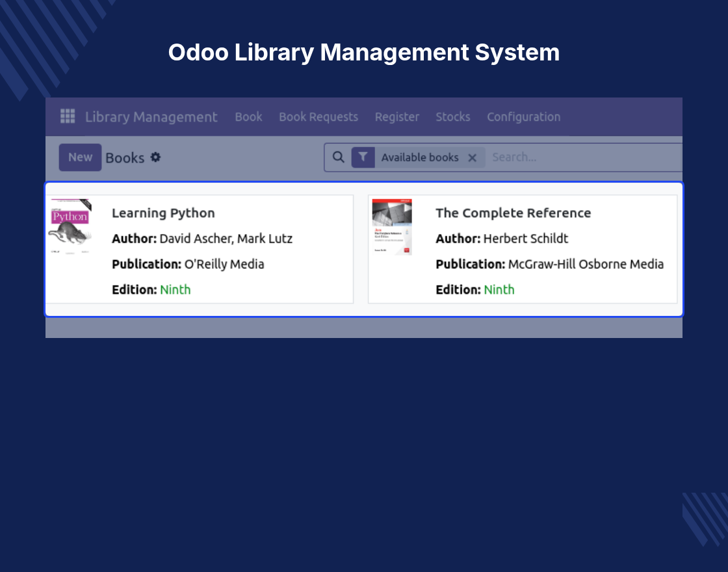Click the search magnifier icon
The height and width of the screenshot is (572, 728).
[x=339, y=157]
